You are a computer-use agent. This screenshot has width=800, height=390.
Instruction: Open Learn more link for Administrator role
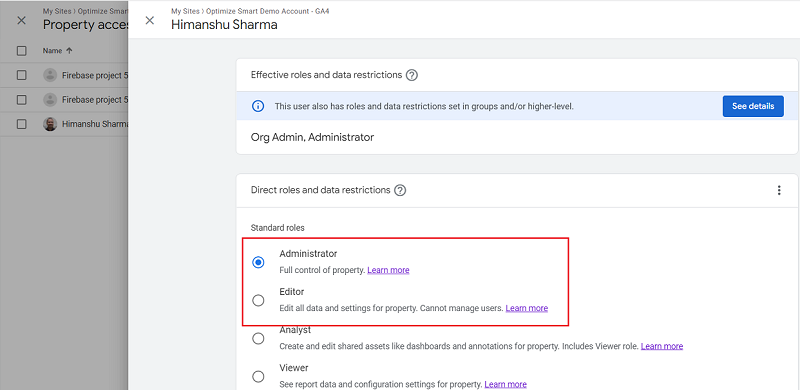388,270
